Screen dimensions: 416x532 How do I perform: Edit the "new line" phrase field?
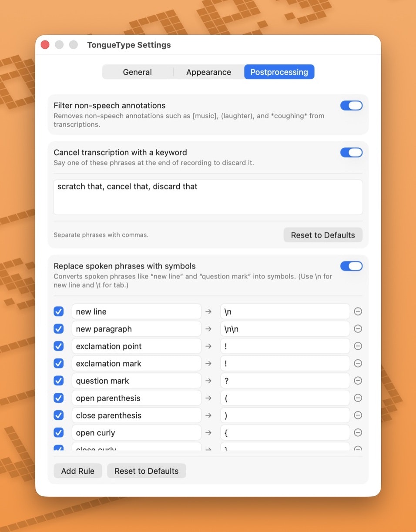[136, 311]
